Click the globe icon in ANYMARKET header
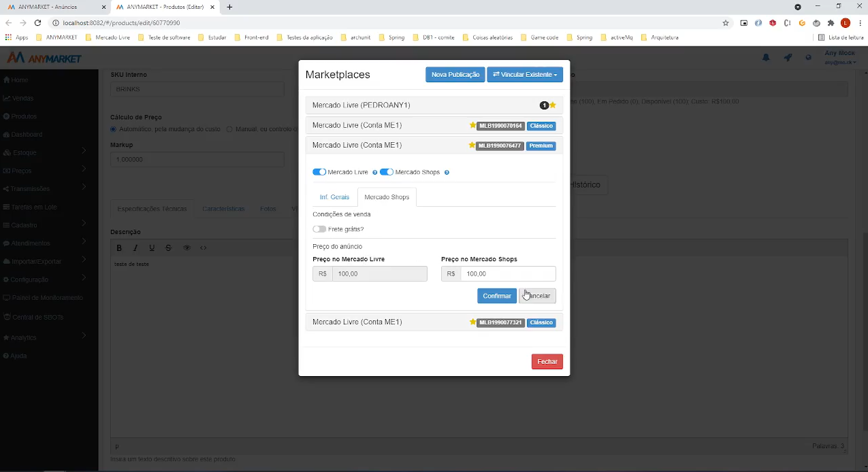 [x=808, y=58]
